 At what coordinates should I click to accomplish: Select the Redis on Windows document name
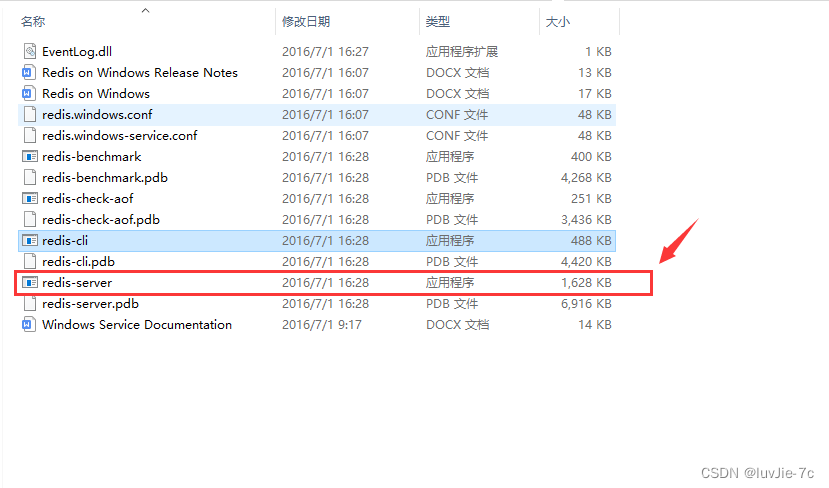pos(96,94)
